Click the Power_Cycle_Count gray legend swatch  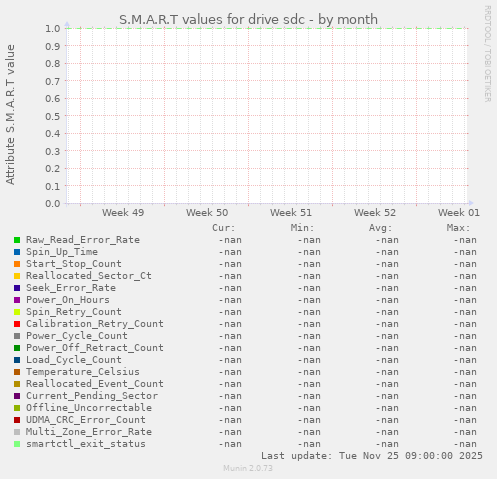click(x=17, y=336)
